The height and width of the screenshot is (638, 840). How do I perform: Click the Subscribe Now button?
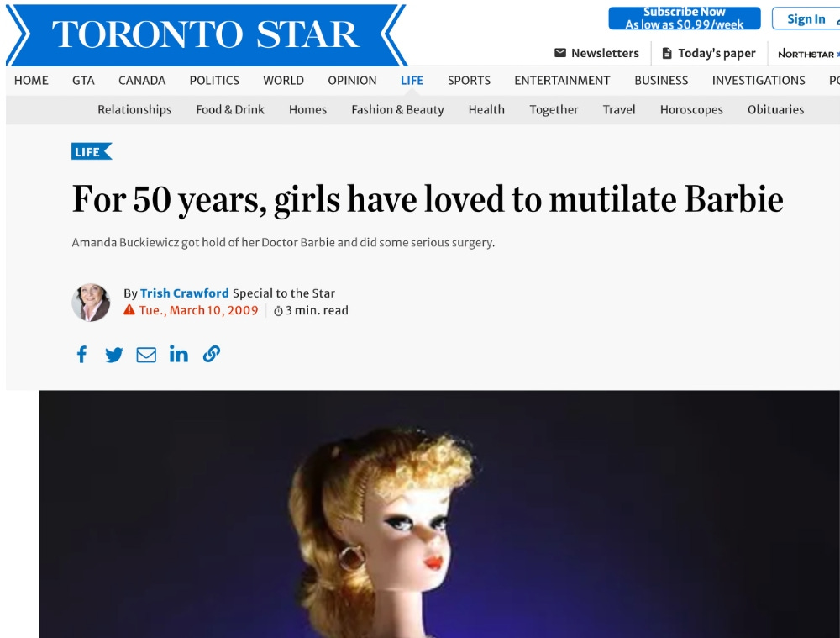[684, 18]
